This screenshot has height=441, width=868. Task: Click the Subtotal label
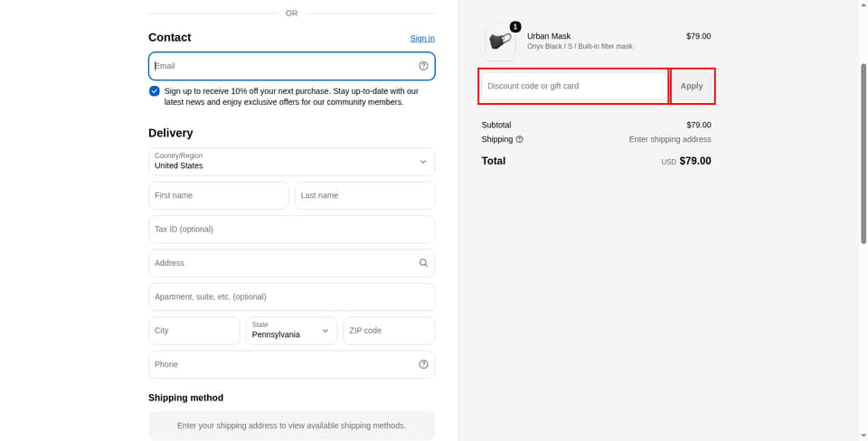[x=496, y=125]
